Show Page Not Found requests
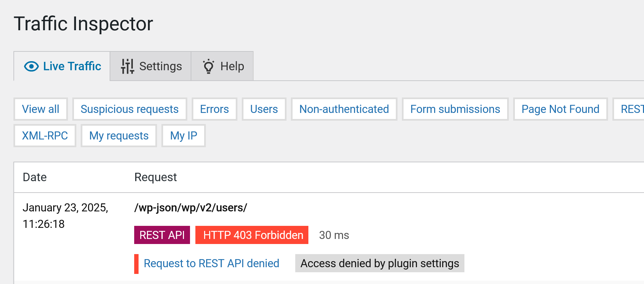The height and width of the screenshot is (284, 644). [x=560, y=109]
